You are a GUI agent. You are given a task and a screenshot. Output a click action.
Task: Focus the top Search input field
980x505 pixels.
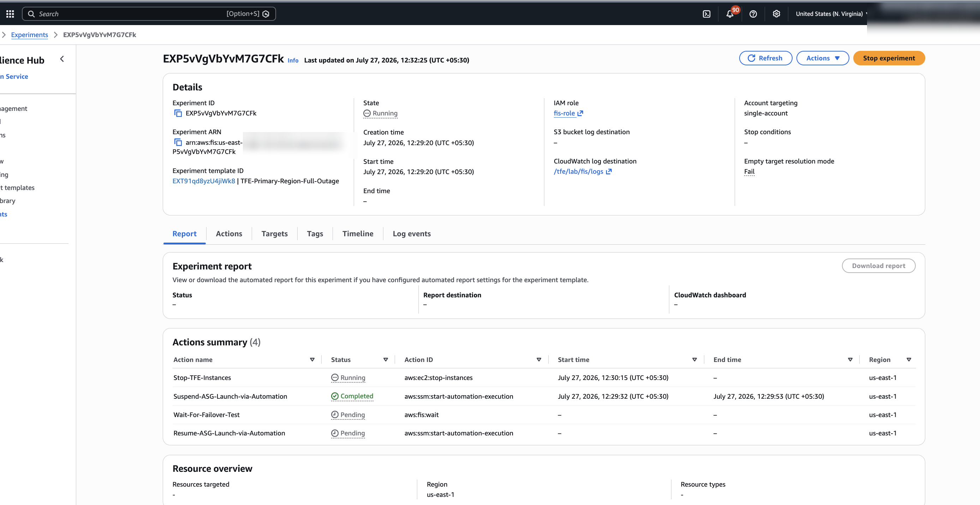149,14
